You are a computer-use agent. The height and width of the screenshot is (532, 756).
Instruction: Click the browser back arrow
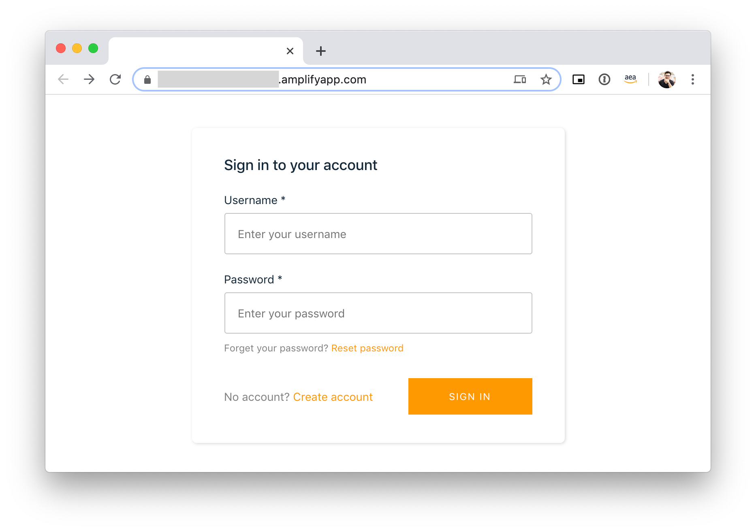[63, 79]
